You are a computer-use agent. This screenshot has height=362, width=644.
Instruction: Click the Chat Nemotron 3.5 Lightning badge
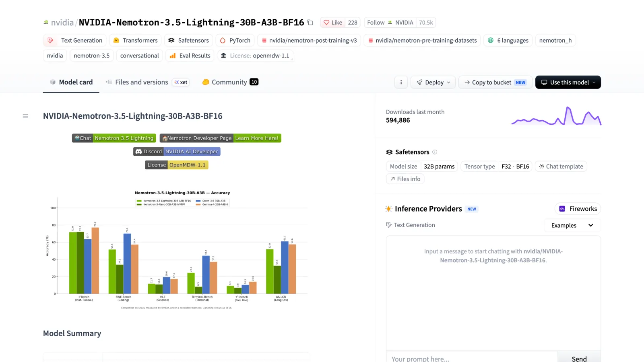(x=114, y=138)
